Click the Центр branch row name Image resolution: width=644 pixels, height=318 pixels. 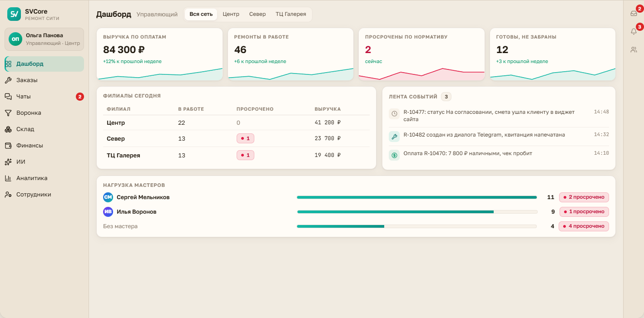[116, 122]
